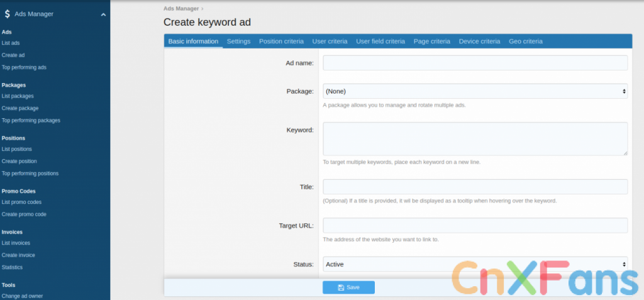Switch to the Settings tab

[x=238, y=42]
